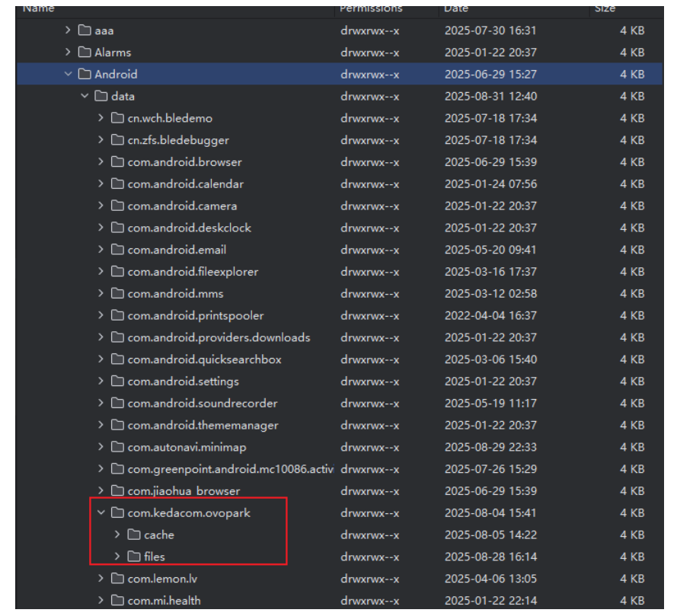Select the com.autonavi.minimap folder name
This screenshot has height=616, width=677.
pos(187,447)
